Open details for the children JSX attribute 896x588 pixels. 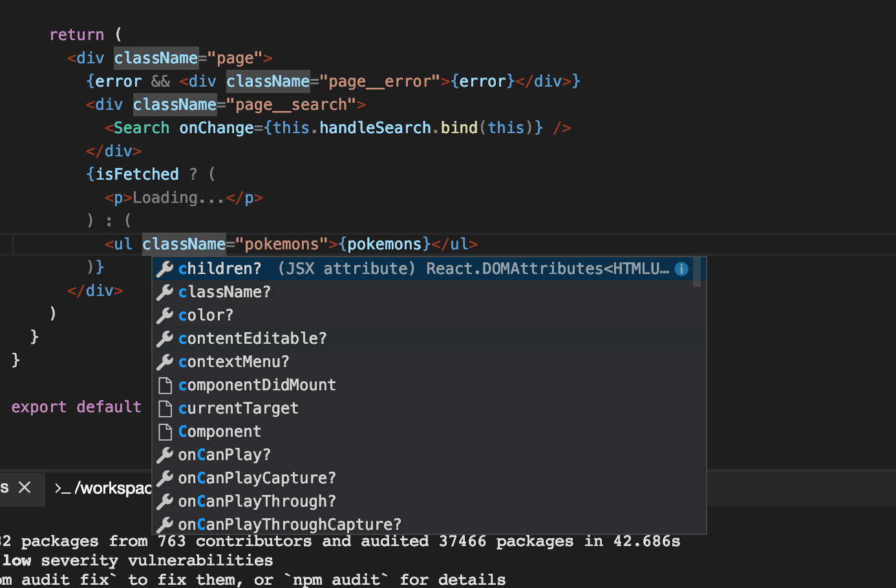coord(220,268)
